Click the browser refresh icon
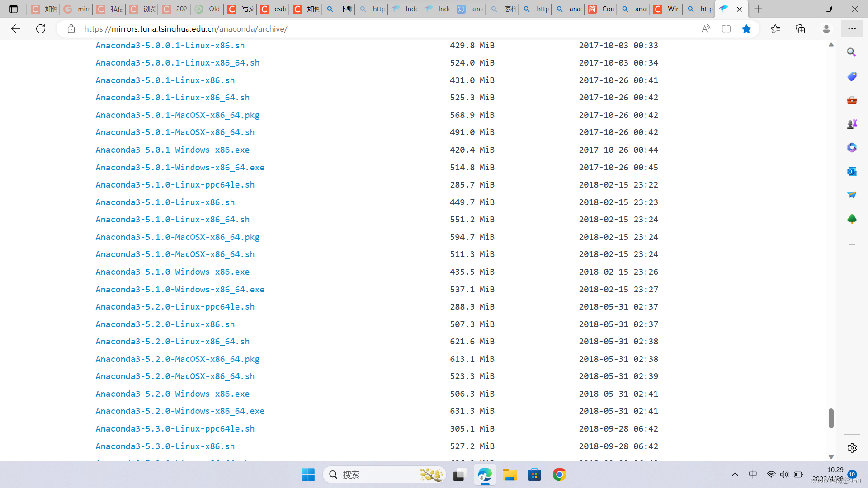This screenshot has width=868, height=488. coord(41,29)
